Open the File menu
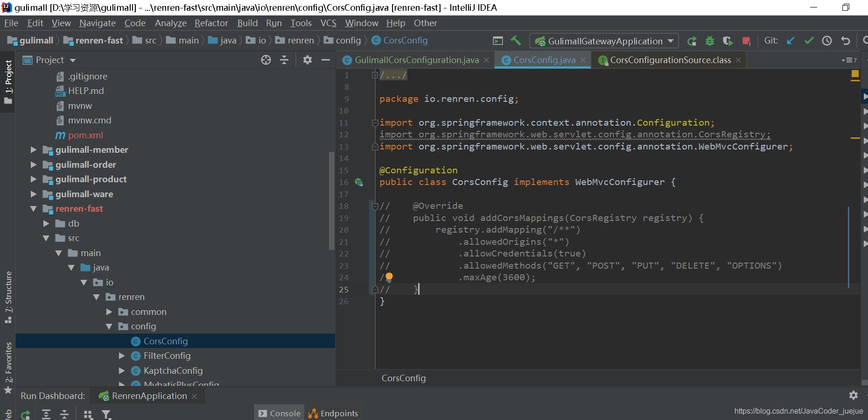The height and width of the screenshot is (420, 868). tap(11, 23)
